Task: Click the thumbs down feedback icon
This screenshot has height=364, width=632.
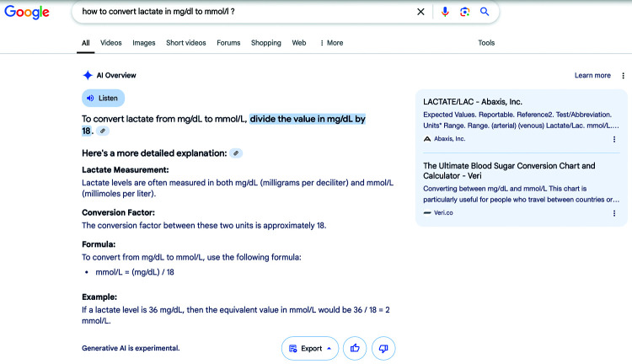Action: click(x=383, y=348)
